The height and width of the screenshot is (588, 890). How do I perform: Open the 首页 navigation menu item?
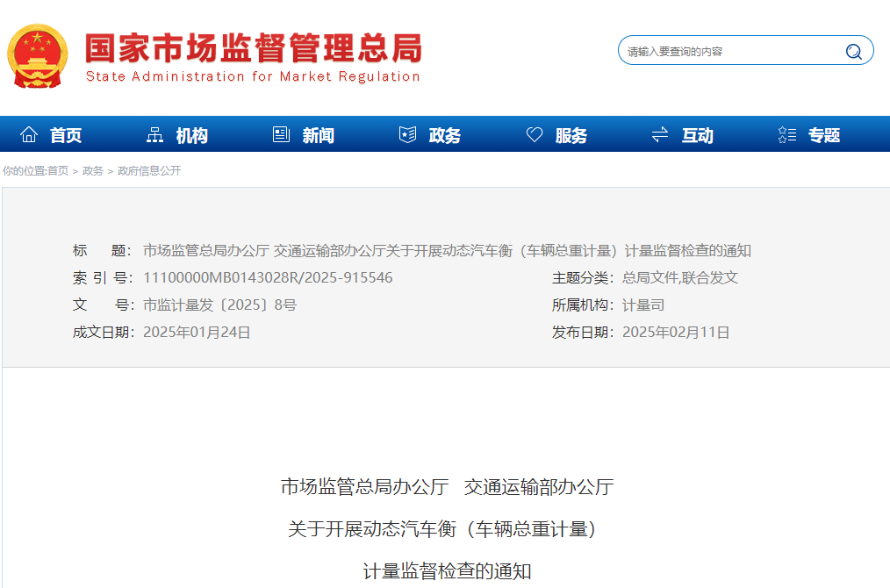pos(66,135)
